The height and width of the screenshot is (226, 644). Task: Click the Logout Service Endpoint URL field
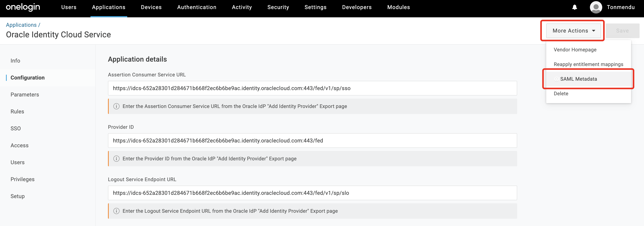tap(312, 193)
